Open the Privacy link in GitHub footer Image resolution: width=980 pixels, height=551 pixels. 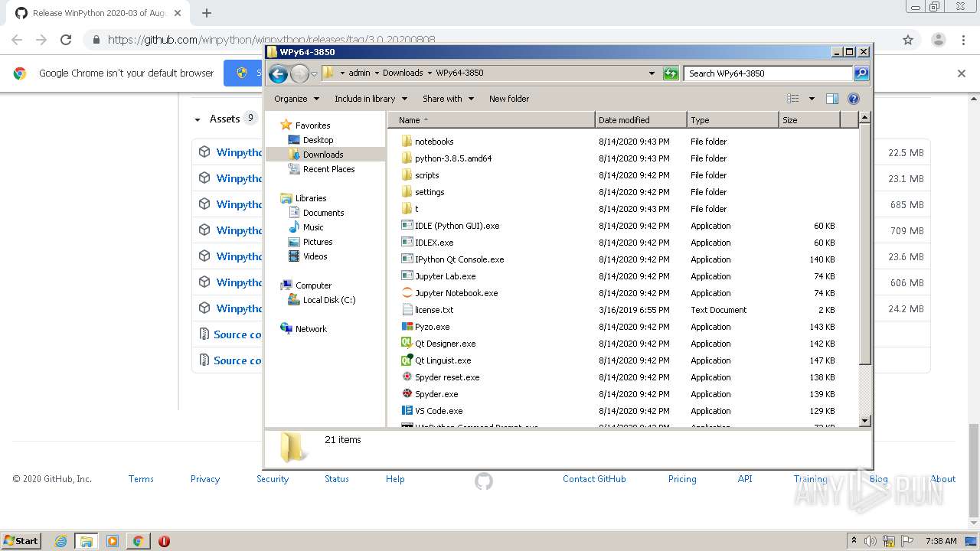[x=205, y=479]
